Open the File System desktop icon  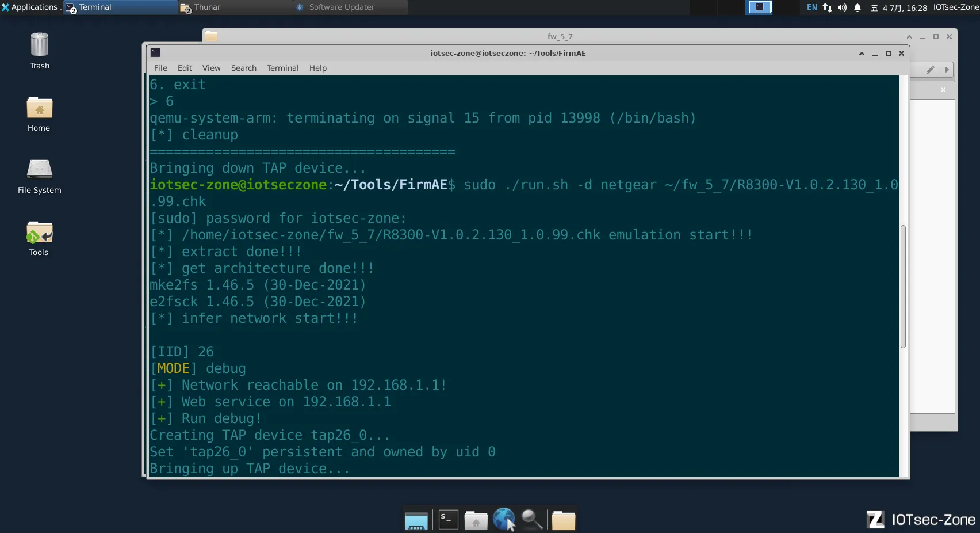point(39,176)
